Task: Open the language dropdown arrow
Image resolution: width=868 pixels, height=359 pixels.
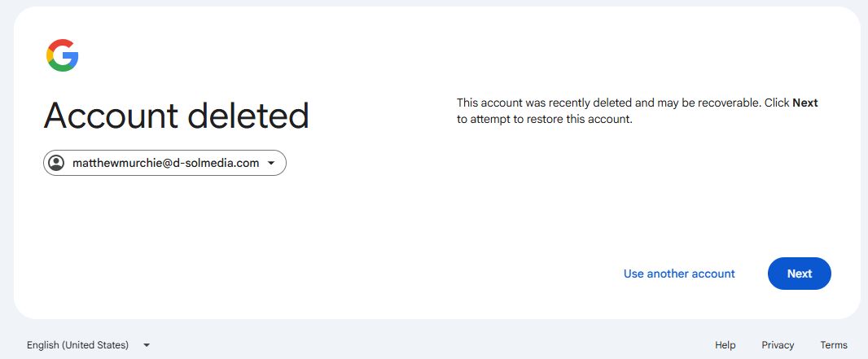Action: (x=147, y=345)
